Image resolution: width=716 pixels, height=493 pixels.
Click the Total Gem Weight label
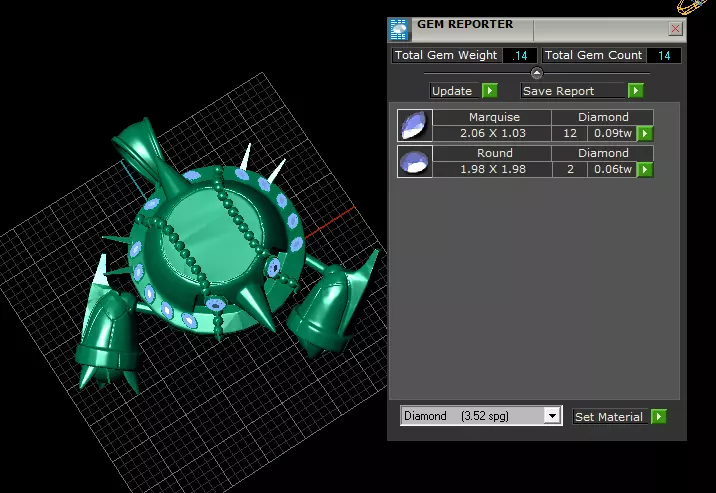[446, 55]
